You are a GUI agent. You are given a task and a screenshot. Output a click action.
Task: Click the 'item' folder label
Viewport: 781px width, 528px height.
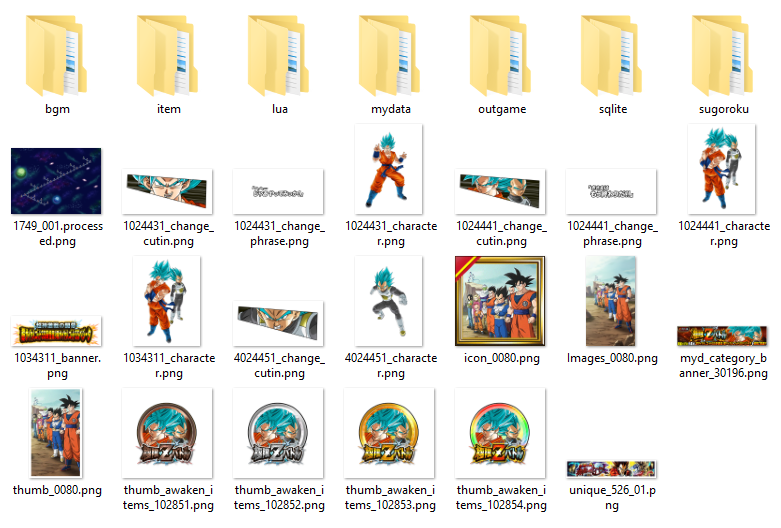click(169, 109)
